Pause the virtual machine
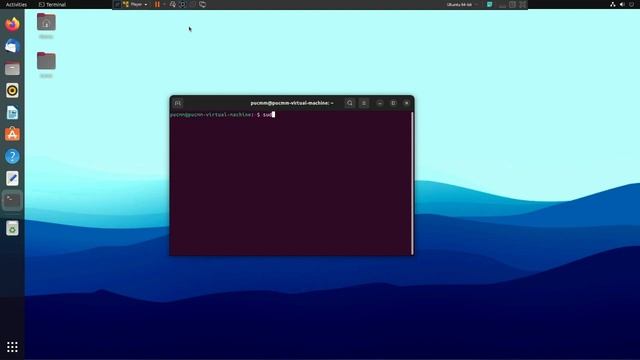Viewport: 640px width, 360px height. (157, 4)
